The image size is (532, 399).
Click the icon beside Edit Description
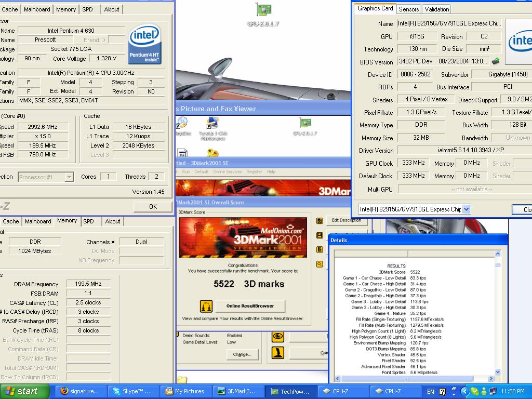pos(320,221)
